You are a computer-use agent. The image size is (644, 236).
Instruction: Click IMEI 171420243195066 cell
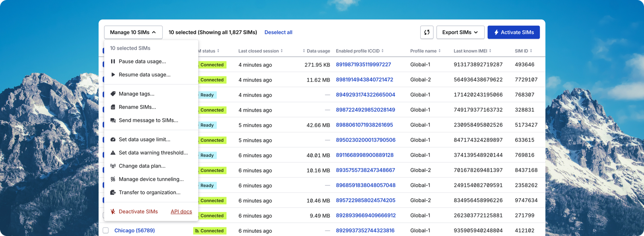(478, 95)
